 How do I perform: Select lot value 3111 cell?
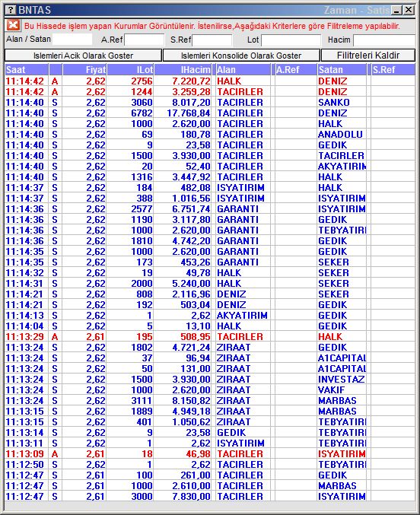[x=130, y=400]
